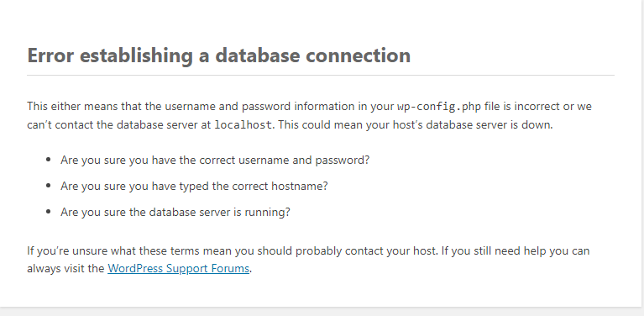Click the 'Error establishing a database connection' heading
Viewport: 644px width, 316px height.
point(219,55)
